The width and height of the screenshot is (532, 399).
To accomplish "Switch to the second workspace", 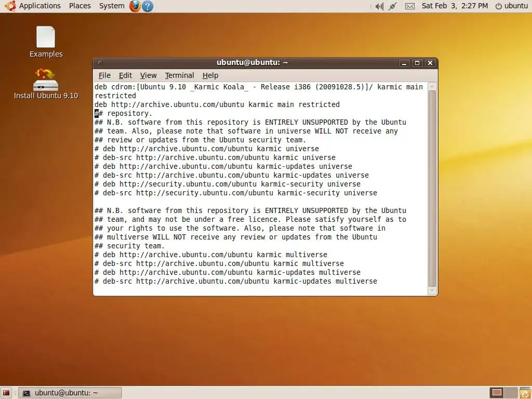I will [511, 393].
